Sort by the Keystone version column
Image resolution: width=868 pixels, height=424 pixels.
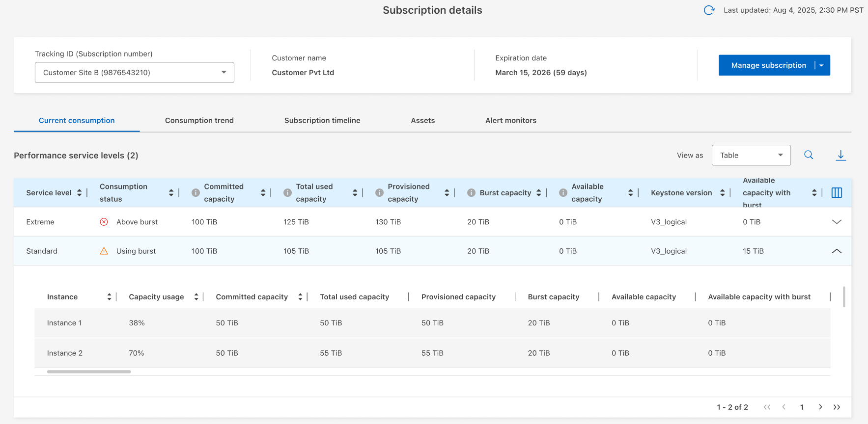tap(722, 193)
